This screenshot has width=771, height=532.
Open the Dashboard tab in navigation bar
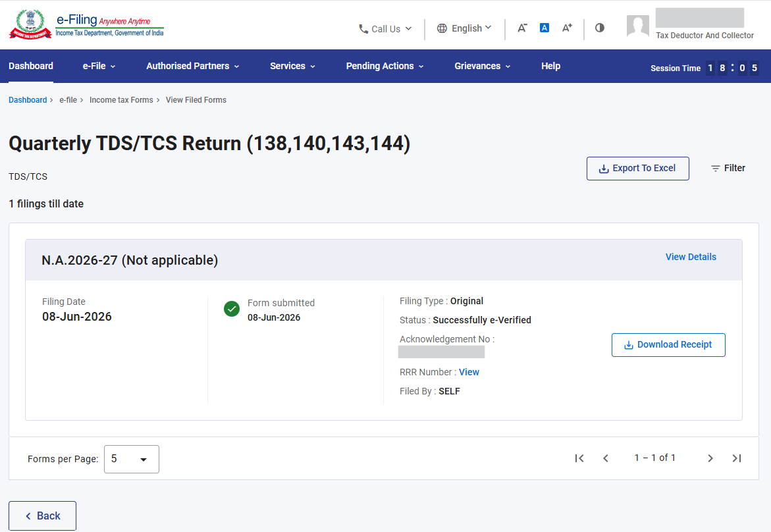tap(31, 66)
